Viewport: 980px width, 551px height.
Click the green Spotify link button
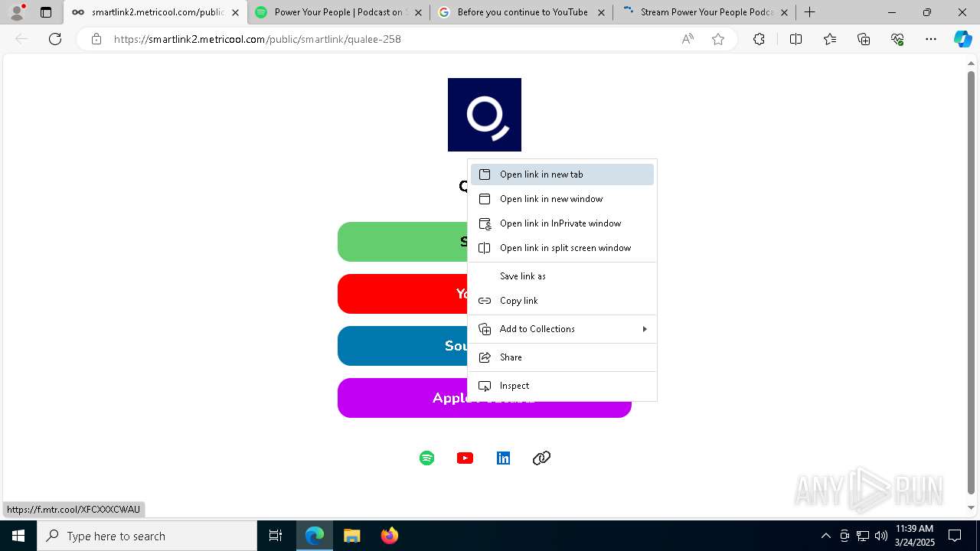pyautogui.click(x=402, y=242)
